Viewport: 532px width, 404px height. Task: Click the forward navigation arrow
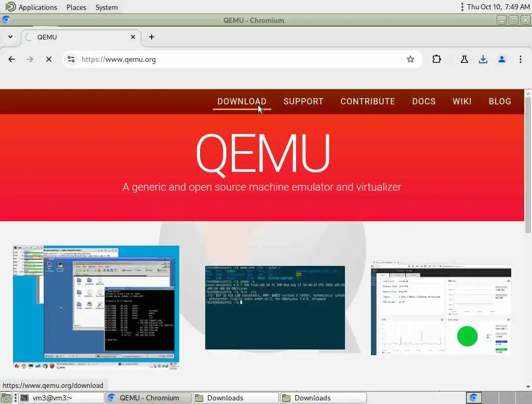point(30,59)
